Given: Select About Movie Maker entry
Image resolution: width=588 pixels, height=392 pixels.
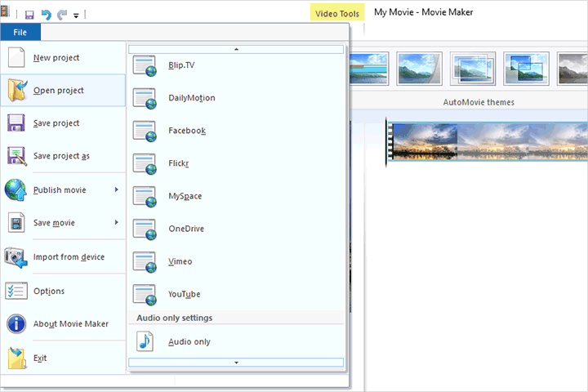Looking at the screenshot, I should tap(63, 323).
